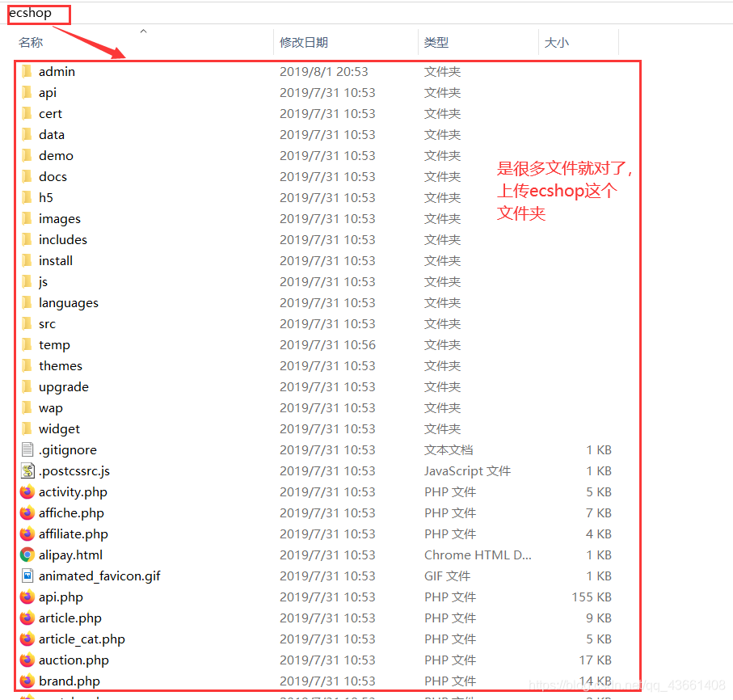Click the JavaScript 文件 type of .postcssrc.js
733x700 pixels.
(x=467, y=471)
